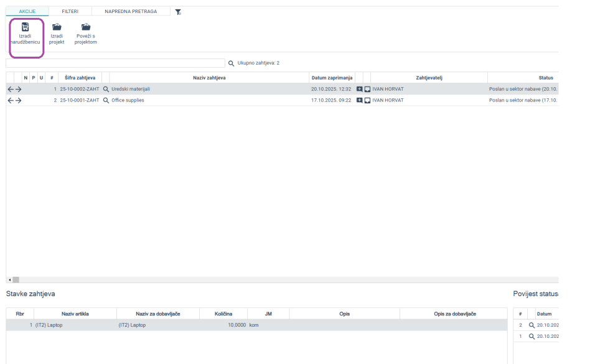Viewport: 590px width, 364px height.
Task: Click the Poveži s projektom icon
Action: click(86, 27)
